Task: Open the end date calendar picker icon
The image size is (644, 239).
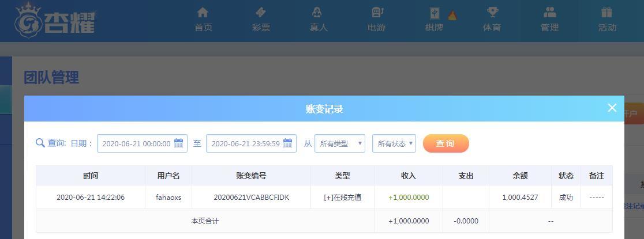Action: tap(288, 143)
